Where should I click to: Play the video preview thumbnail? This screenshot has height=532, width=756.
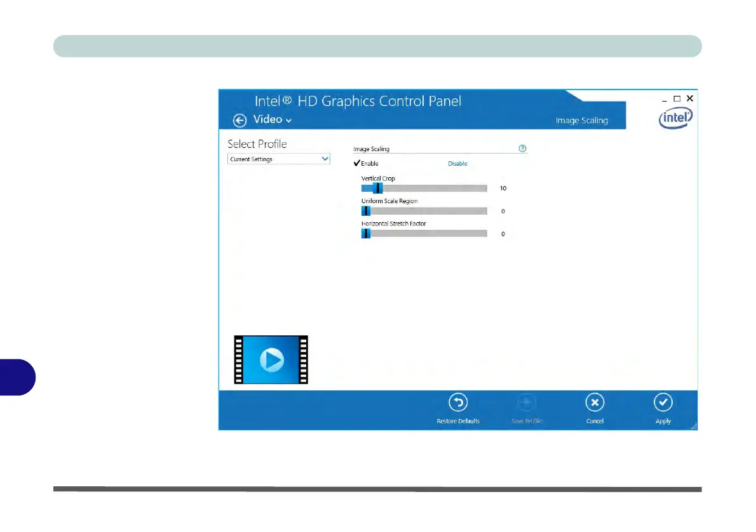271,359
